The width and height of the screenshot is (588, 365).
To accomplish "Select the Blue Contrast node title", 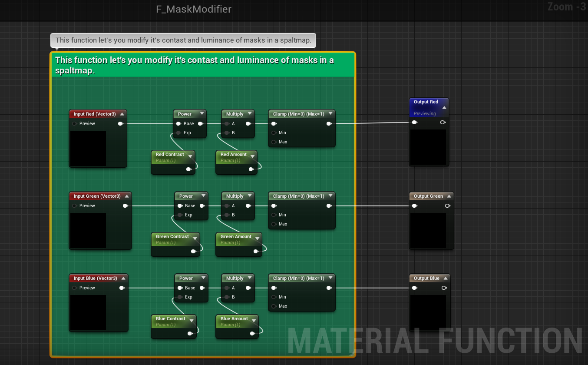I will (171, 319).
